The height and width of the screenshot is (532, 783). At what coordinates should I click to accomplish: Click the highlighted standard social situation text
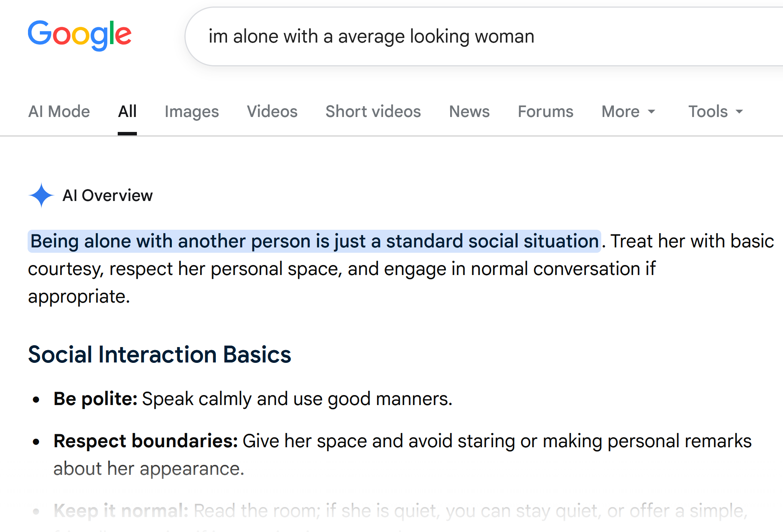point(314,241)
